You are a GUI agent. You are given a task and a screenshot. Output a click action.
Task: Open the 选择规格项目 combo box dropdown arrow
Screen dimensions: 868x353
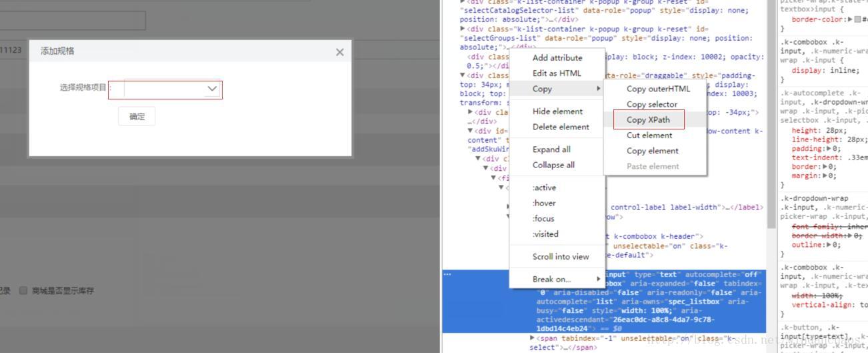212,88
